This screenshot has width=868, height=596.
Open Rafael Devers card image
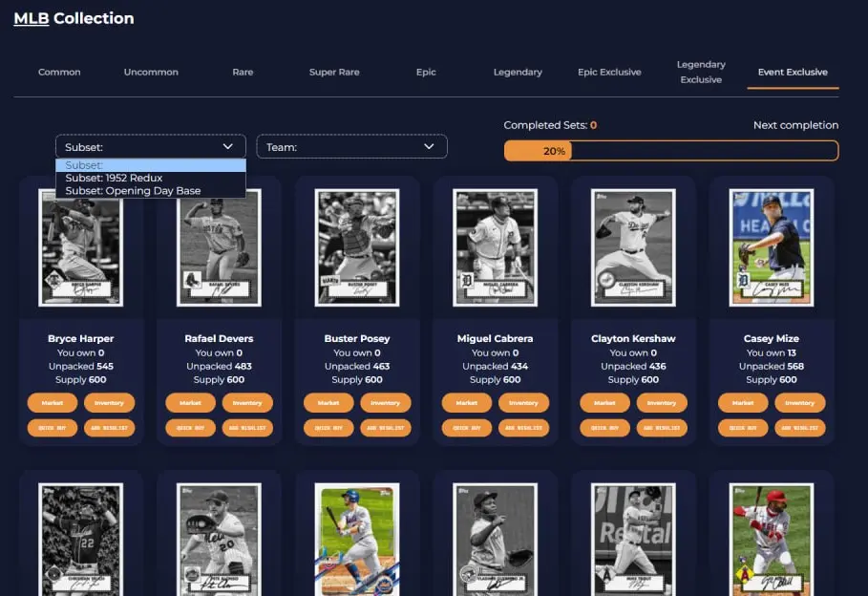coord(219,247)
